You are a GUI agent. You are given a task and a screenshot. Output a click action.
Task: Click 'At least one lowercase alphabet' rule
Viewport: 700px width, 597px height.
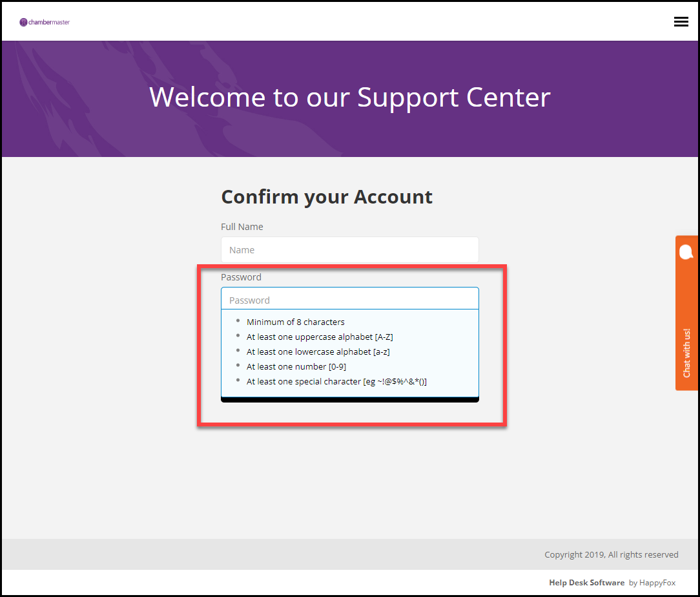318,352
